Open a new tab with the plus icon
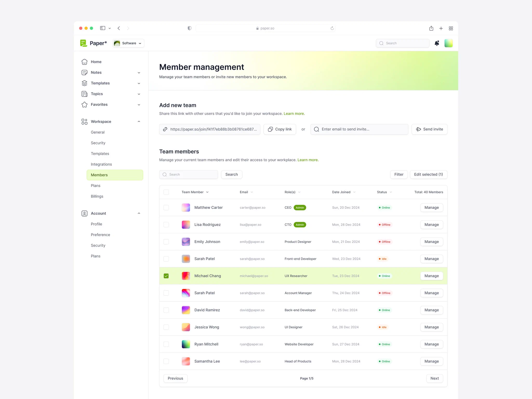Viewport: 532px width, 399px height. [441, 28]
